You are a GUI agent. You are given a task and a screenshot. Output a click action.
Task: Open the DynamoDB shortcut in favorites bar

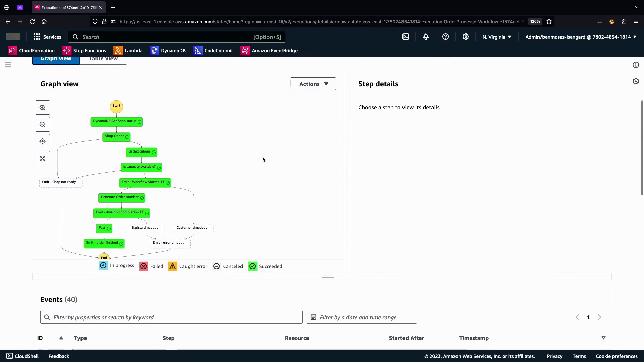[168, 51]
